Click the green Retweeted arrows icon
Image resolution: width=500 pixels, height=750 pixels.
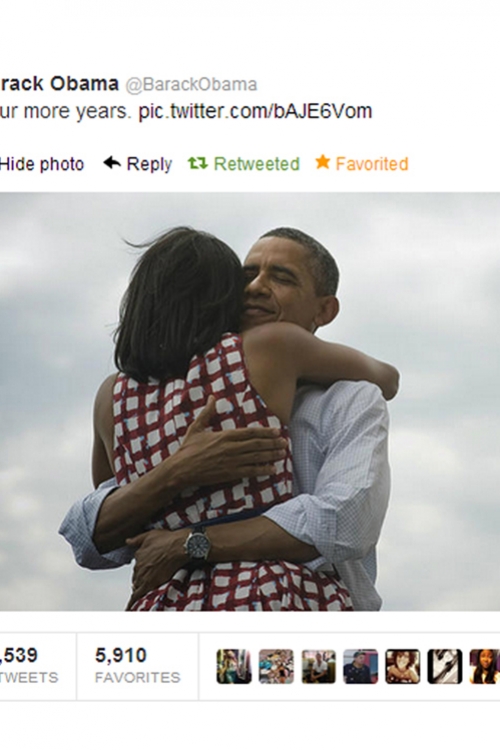coord(198,164)
